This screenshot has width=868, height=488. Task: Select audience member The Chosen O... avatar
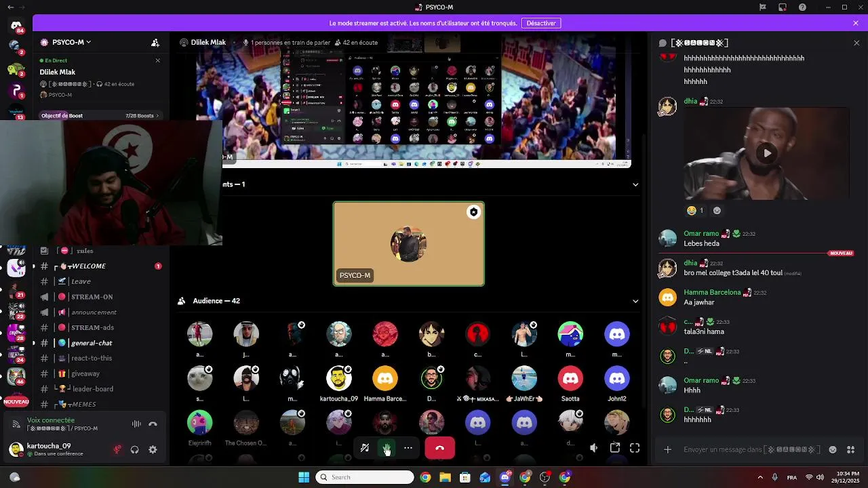coord(246,423)
